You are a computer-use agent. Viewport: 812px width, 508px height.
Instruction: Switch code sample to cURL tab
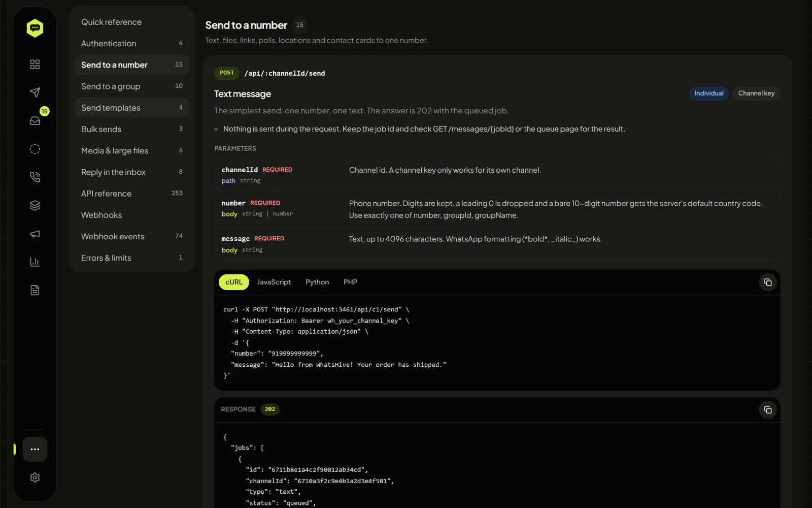click(x=234, y=282)
